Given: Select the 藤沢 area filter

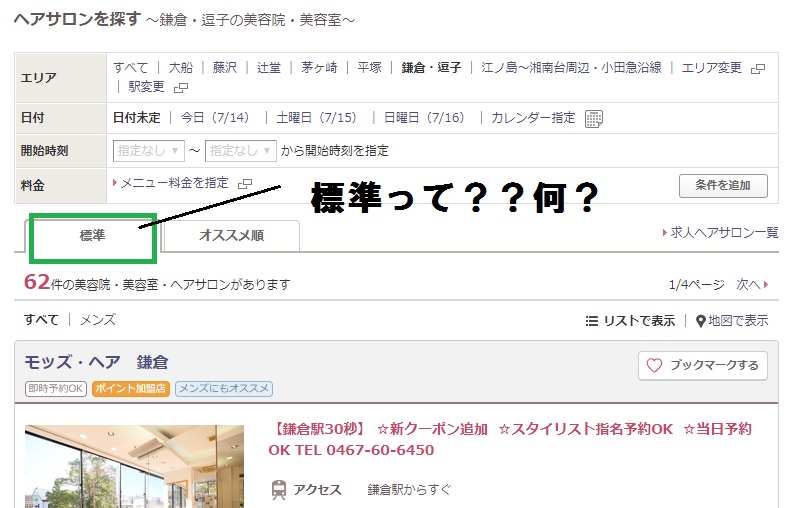Looking at the screenshot, I should pos(224,67).
